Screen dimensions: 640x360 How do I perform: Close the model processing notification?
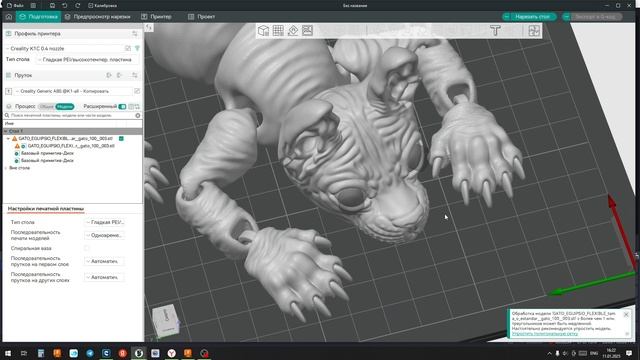click(626, 315)
